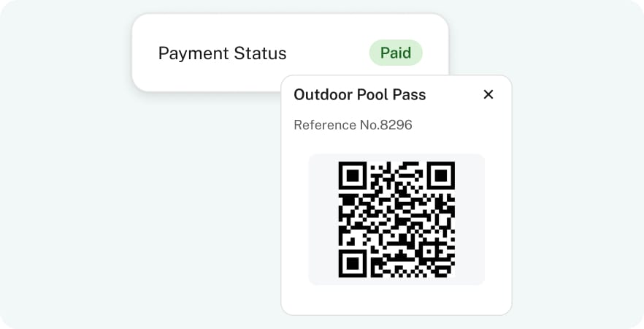Click blank area below the QR code panel
The image size is (644, 329).
[x=396, y=300]
